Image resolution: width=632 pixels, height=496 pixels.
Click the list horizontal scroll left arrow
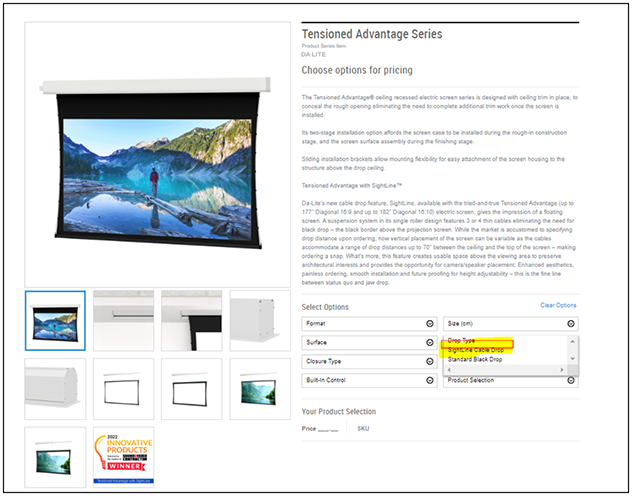coord(449,369)
